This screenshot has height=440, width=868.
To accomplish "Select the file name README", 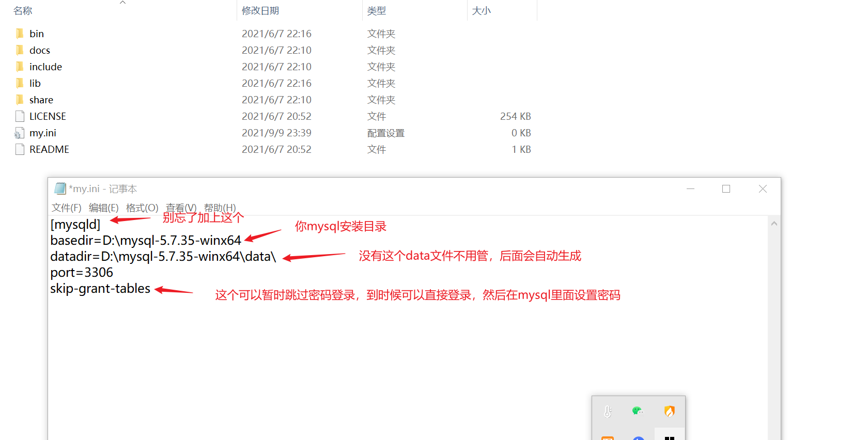I will tap(49, 149).
